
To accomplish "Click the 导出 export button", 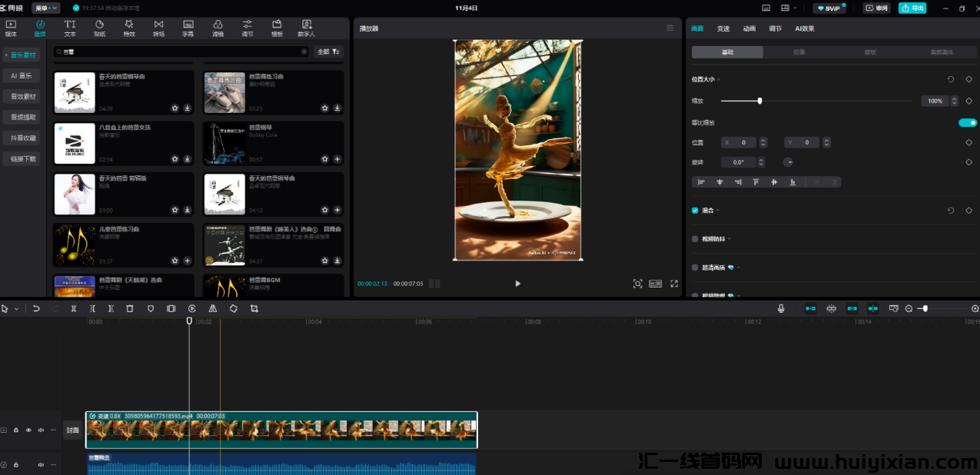I will pyautogui.click(x=912, y=8).
